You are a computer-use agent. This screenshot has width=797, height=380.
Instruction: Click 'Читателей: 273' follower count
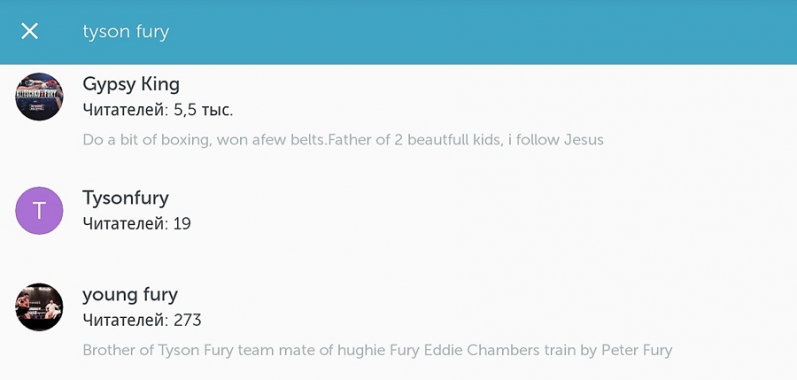coord(142,321)
